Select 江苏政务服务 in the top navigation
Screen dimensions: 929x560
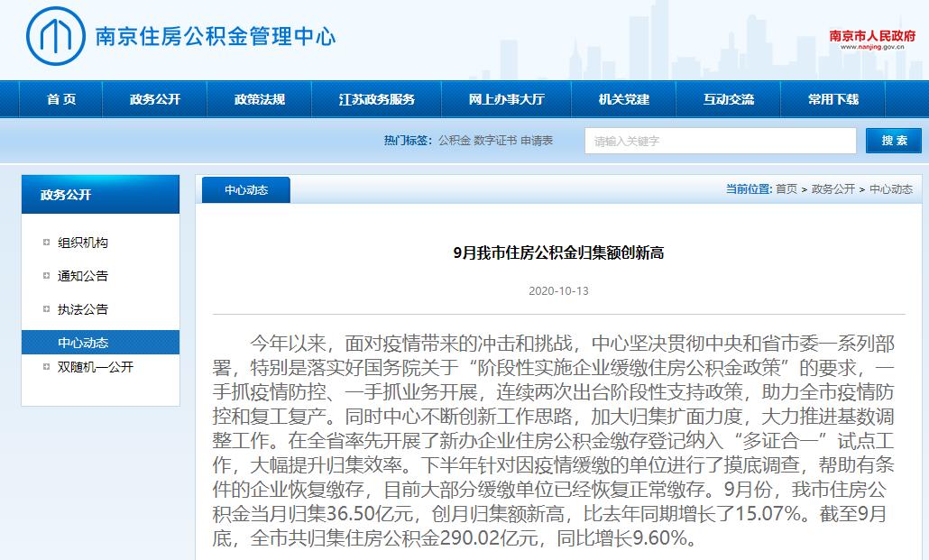[376, 99]
